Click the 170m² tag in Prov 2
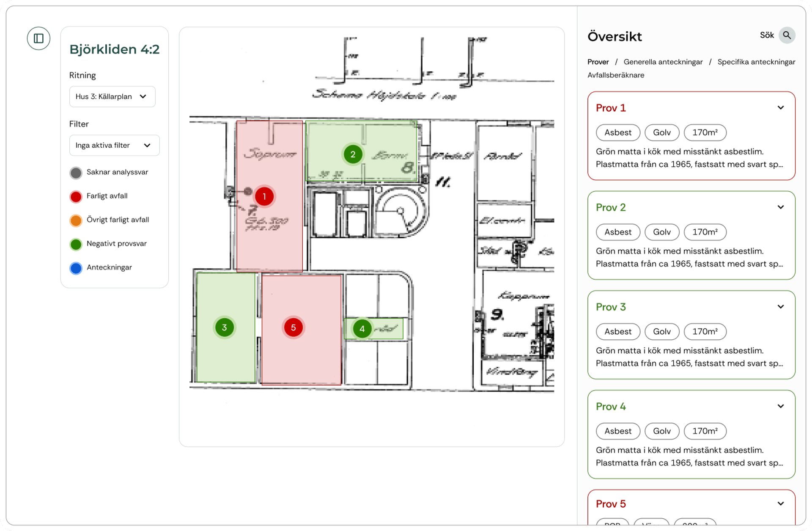This screenshot has width=812, height=531. coord(705,232)
